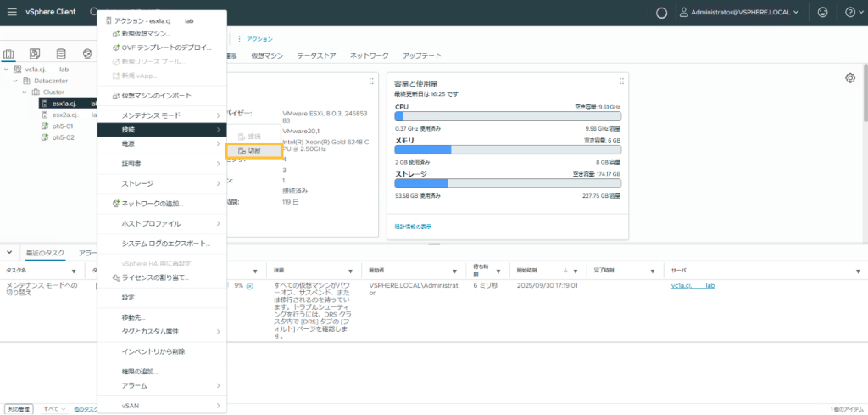Collapse the Datacenter tree node
Viewport: 868px width, 415px height.
16,81
